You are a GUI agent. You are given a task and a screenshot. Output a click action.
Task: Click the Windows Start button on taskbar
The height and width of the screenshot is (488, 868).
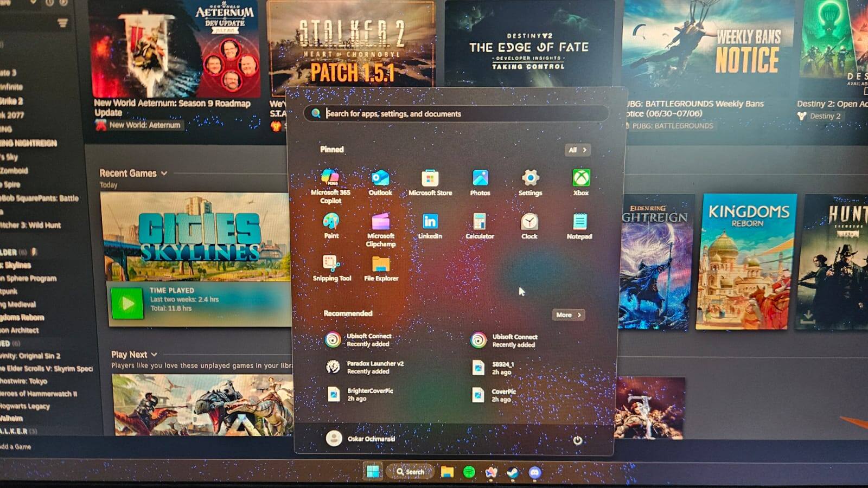[x=373, y=472]
